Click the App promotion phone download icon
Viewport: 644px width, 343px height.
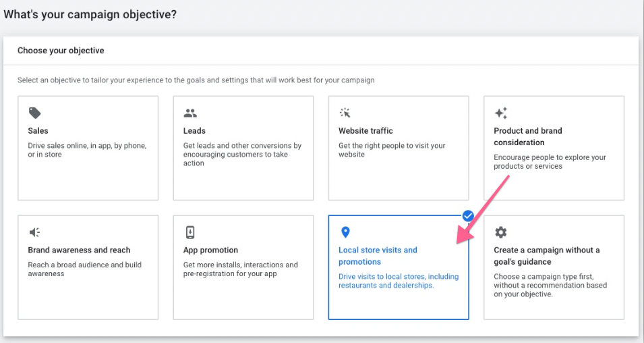coord(190,232)
